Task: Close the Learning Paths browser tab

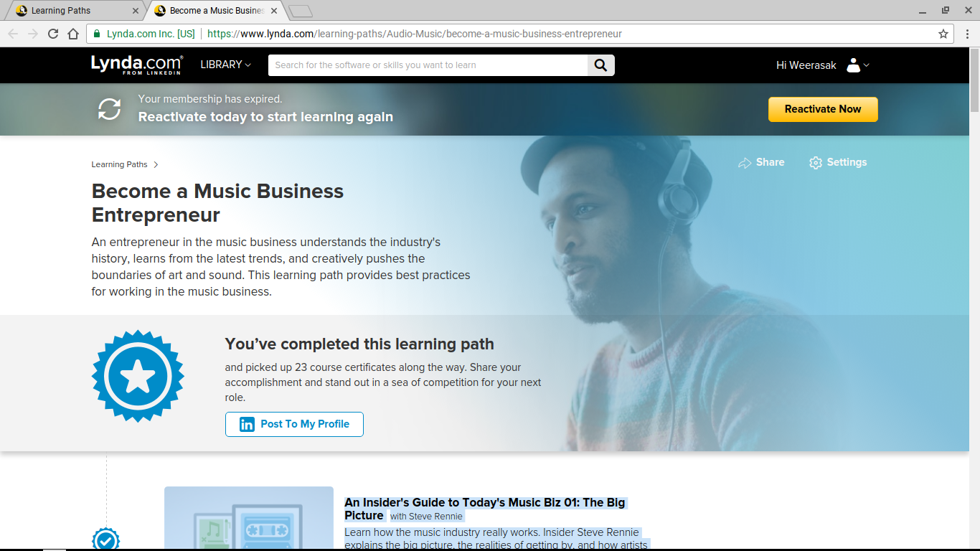Action: (136, 11)
